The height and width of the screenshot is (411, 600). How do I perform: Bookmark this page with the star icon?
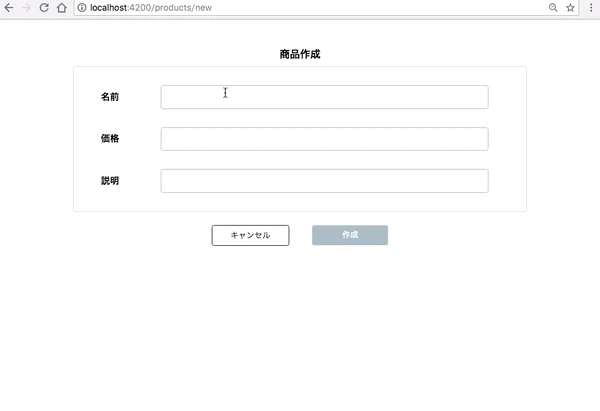click(570, 8)
